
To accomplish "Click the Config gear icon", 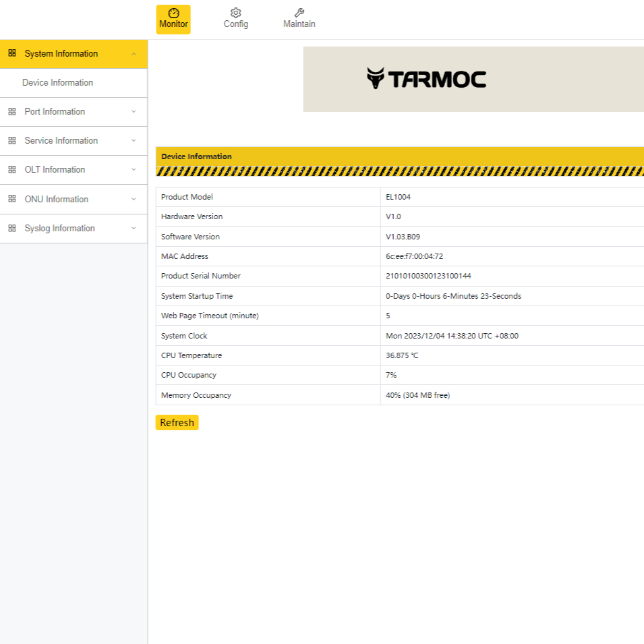I will [235, 13].
